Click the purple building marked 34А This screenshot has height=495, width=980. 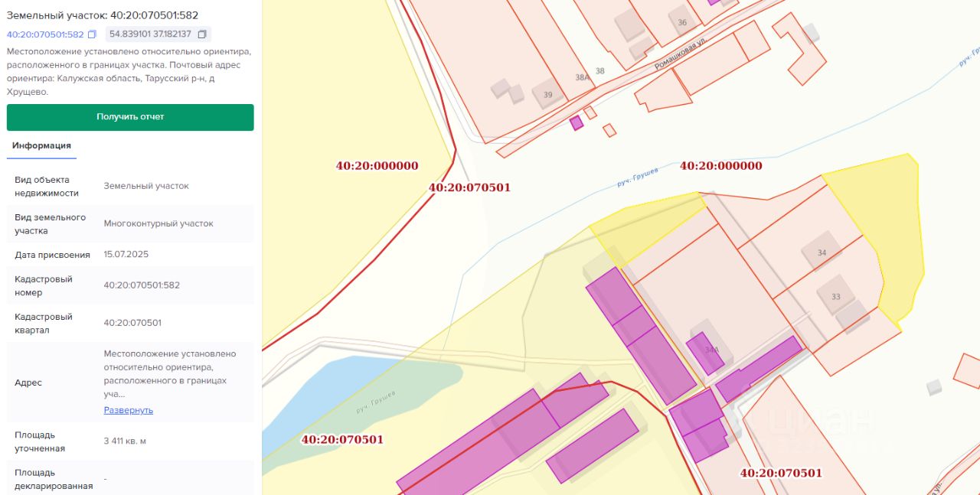coord(705,352)
